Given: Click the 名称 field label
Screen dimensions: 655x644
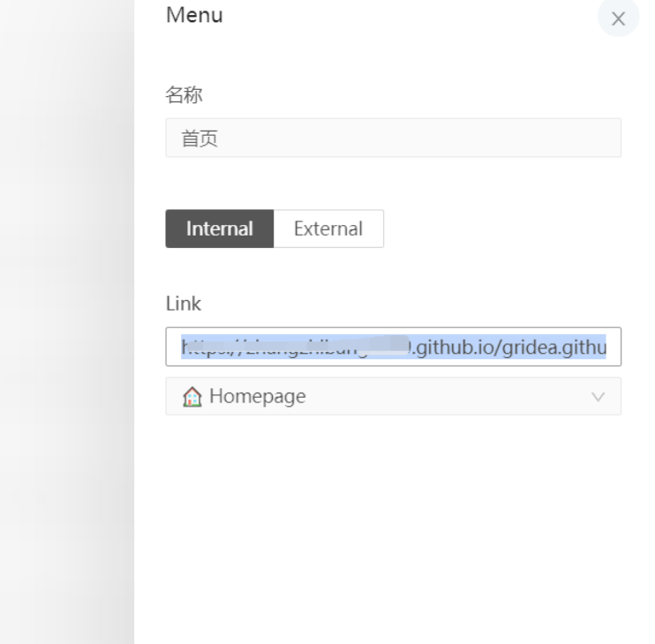Looking at the screenshot, I should pyautogui.click(x=184, y=94).
